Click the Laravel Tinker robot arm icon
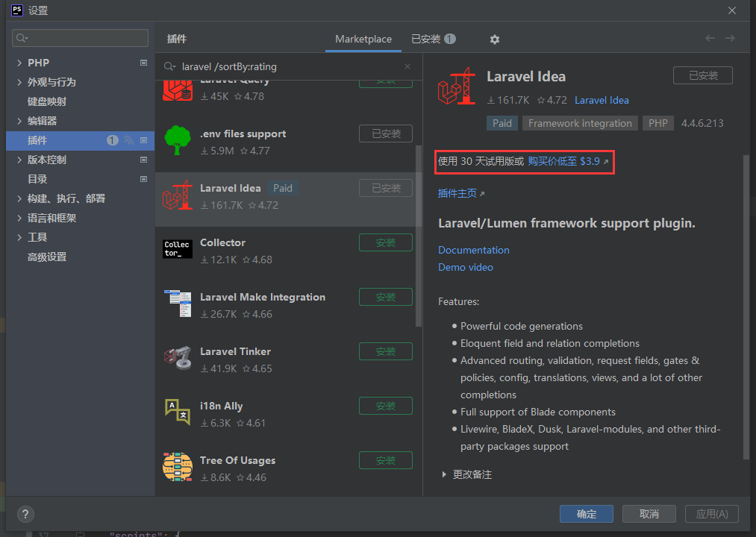 pyautogui.click(x=178, y=358)
